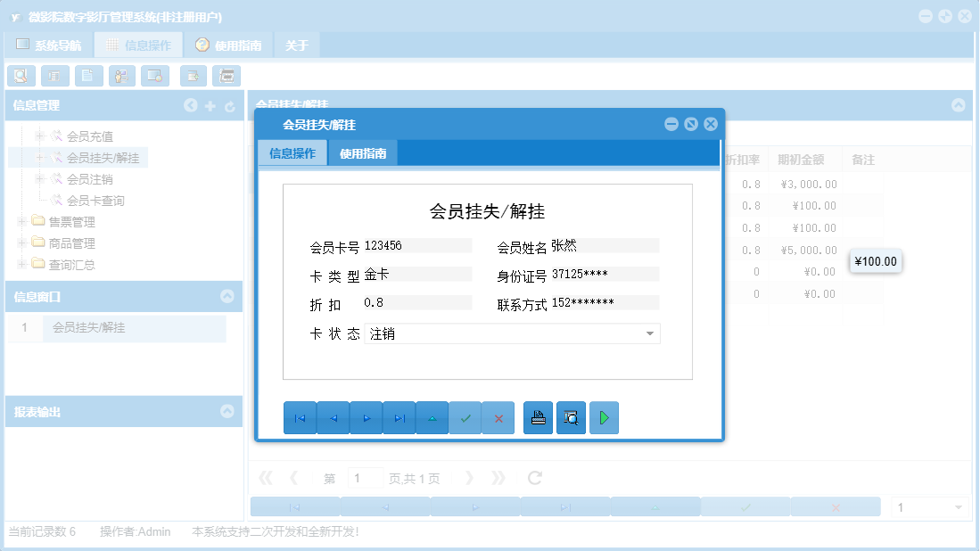The height and width of the screenshot is (551, 980).
Task: Select the magnifier search icon on the toolbar
Action: click(21, 76)
